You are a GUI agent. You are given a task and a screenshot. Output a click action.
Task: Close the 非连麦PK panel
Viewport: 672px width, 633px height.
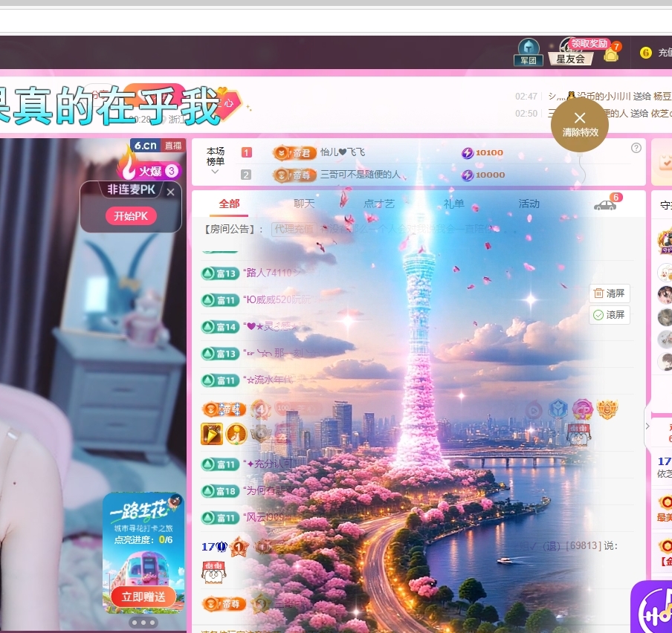click(170, 192)
